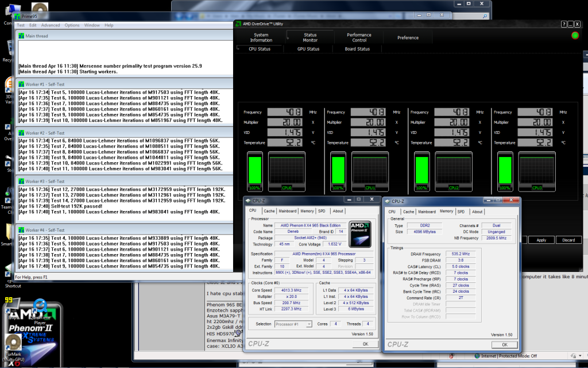Click the NB Frequency value 2809.5 MHz
The height and width of the screenshot is (368, 588).
click(x=496, y=238)
